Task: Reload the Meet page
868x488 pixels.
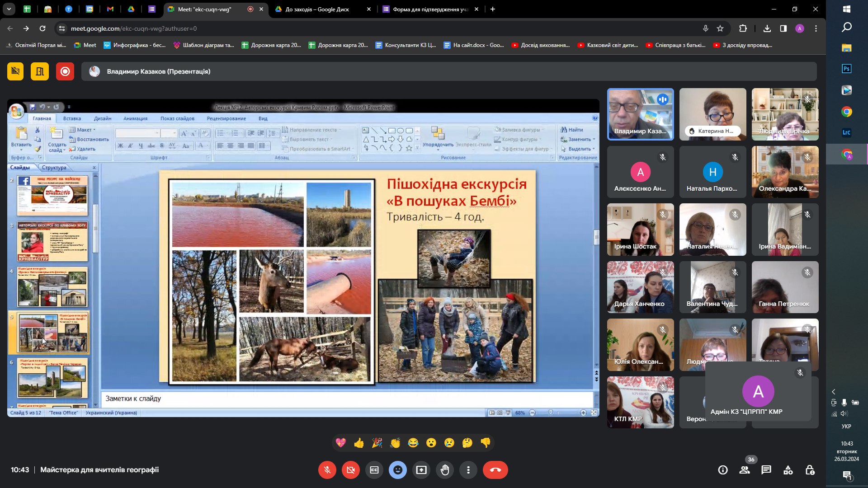Action: (x=42, y=28)
